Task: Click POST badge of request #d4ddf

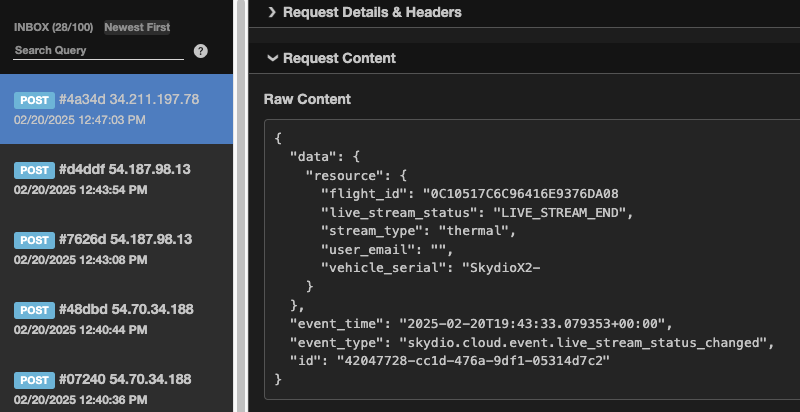Action: [x=34, y=170]
